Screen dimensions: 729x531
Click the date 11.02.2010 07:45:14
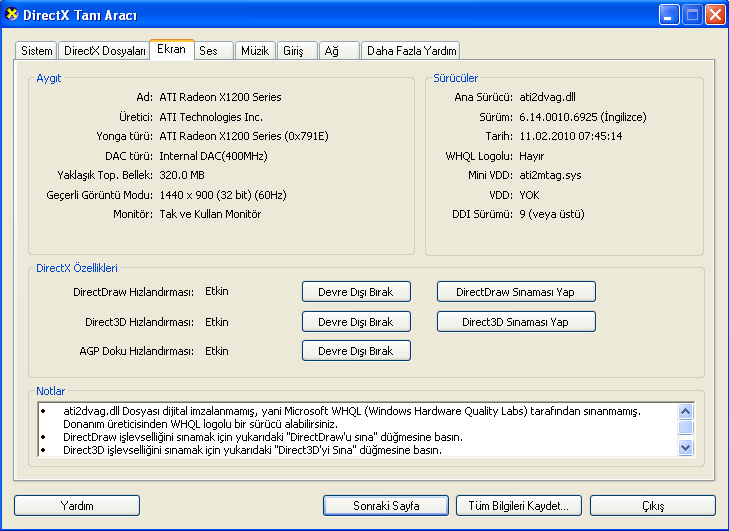pyautogui.click(x=570, y=136)
